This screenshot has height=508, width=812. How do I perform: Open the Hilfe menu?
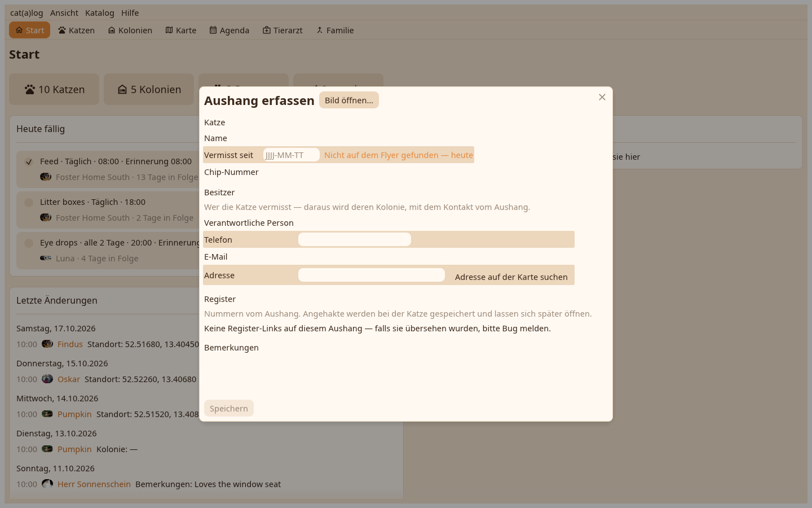[130, 13]
